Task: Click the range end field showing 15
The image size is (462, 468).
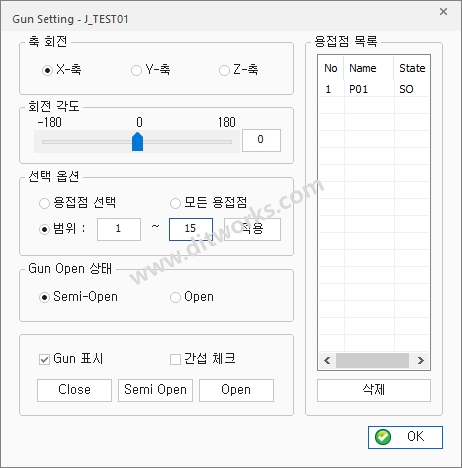Action: [x=191, y=229]
